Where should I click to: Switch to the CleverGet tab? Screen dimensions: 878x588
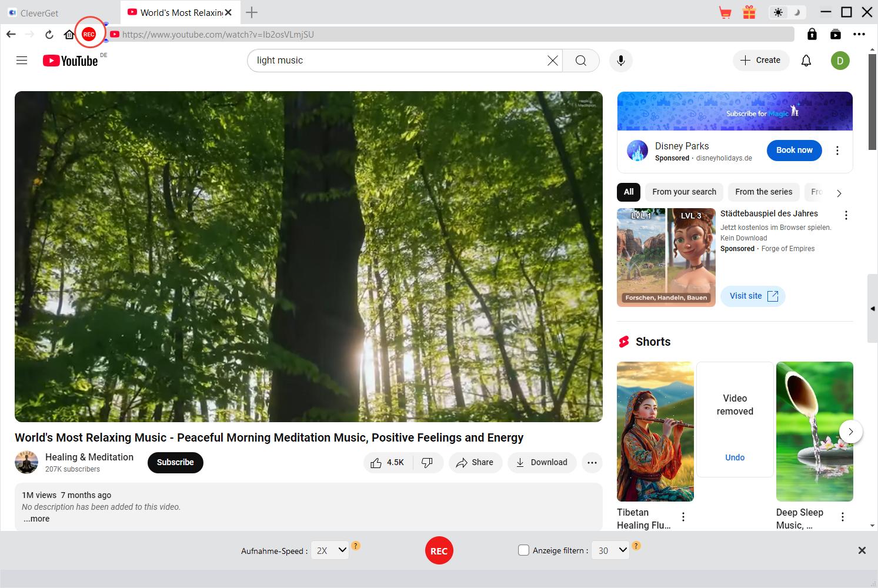39,13
